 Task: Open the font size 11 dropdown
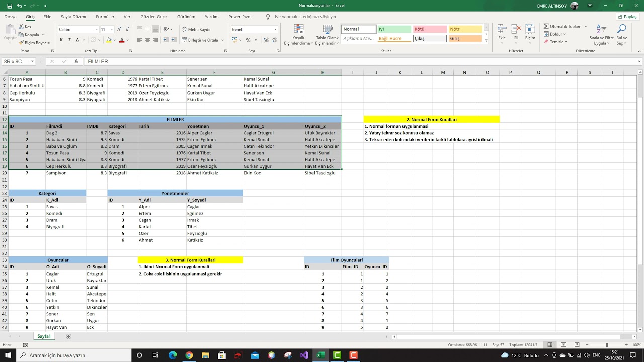[x=112, y=29]
